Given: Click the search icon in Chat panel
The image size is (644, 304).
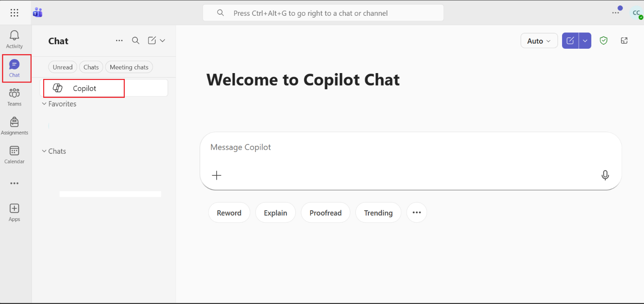Looking at the screenshot, I should coord(136,41).
